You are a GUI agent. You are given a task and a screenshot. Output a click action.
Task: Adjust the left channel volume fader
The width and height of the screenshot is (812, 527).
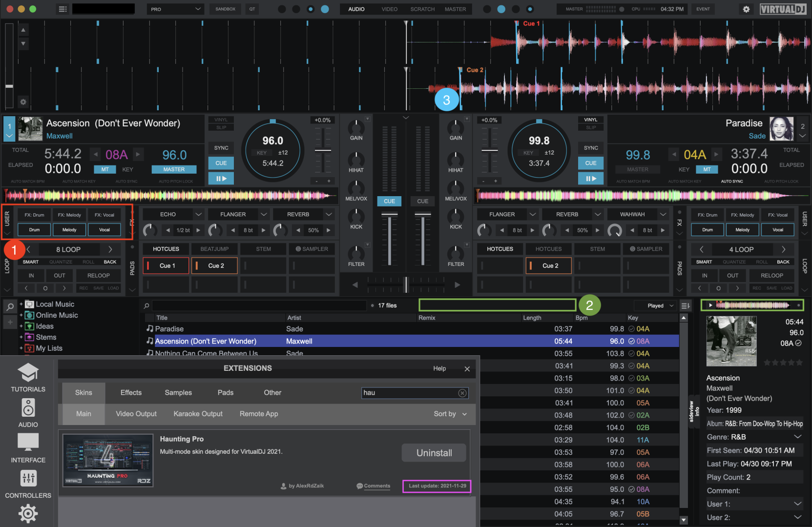tap(389, 215)
